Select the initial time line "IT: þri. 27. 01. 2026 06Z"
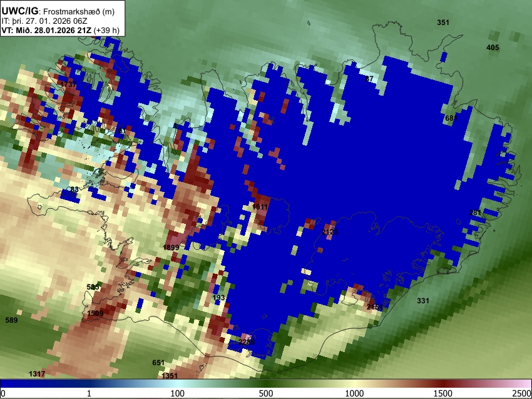This screenshot has width=532, height=399. [x=44, y=21]
